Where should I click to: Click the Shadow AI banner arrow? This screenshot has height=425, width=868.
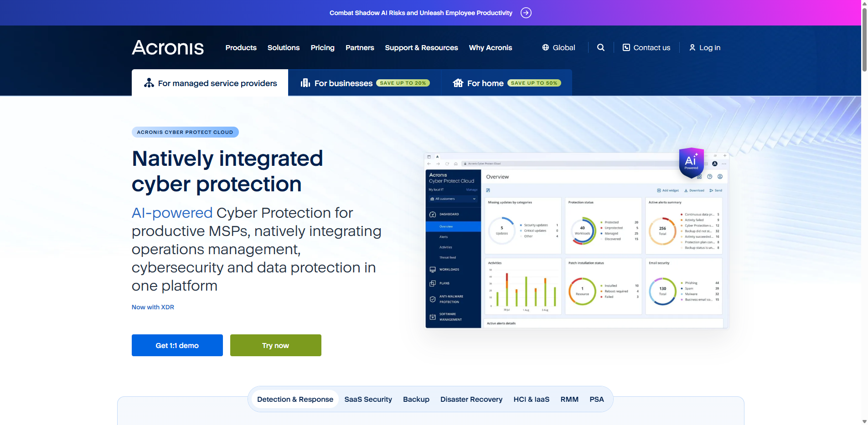pos(526,13)
